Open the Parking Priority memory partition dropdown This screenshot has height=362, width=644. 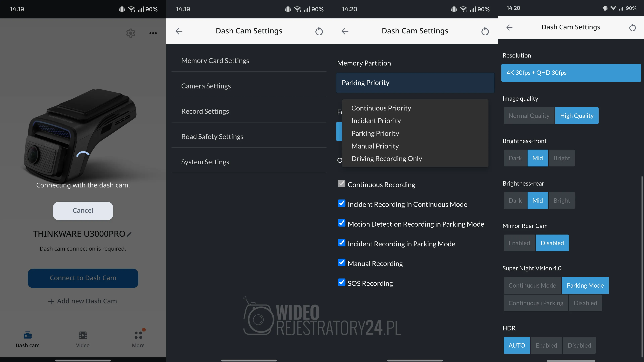415,83
